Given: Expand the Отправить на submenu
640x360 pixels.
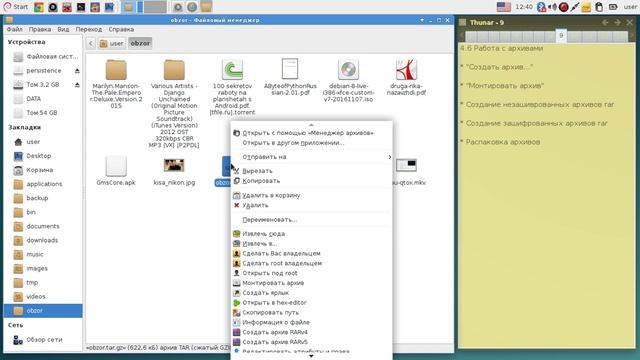Looking at the screenshot, I should tap(311, 157).
